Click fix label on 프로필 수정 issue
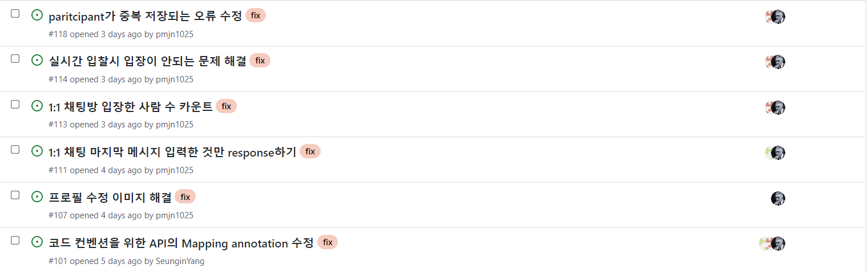The image size is (868, 272). (185, 197)
